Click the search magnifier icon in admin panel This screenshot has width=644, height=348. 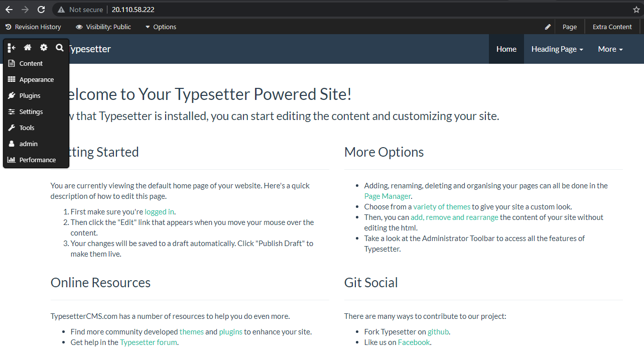pyautogui.click(x=60, y=48)
